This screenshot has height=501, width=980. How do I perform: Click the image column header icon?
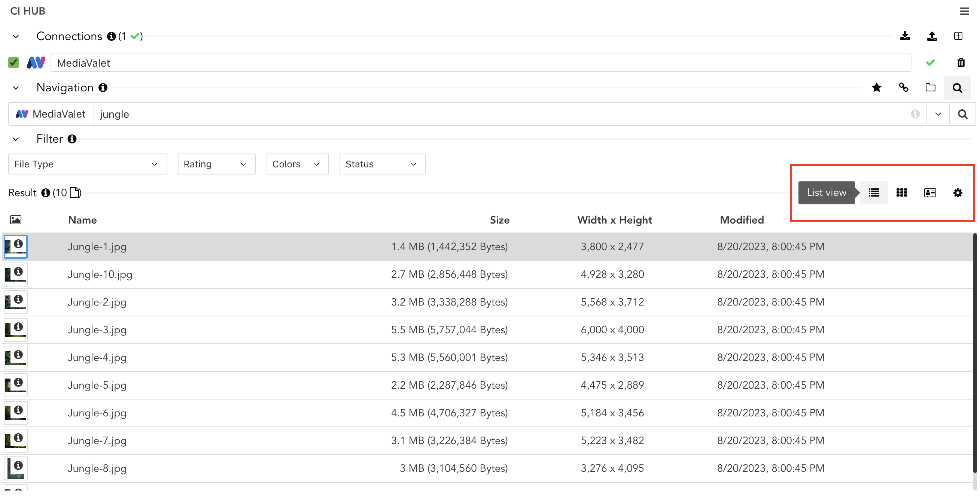pos(16,219)
